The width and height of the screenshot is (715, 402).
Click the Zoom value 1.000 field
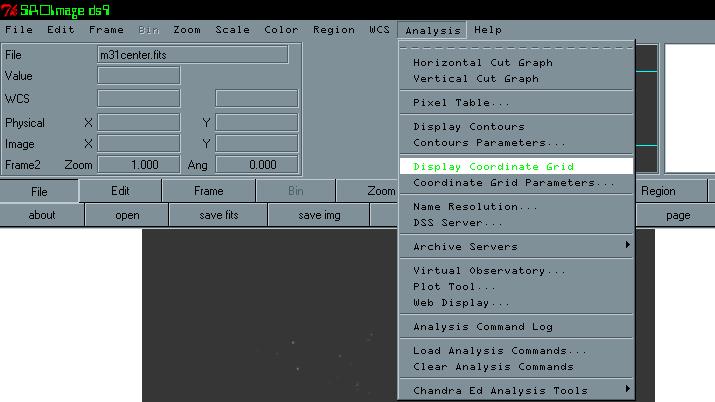click(139, 165)
